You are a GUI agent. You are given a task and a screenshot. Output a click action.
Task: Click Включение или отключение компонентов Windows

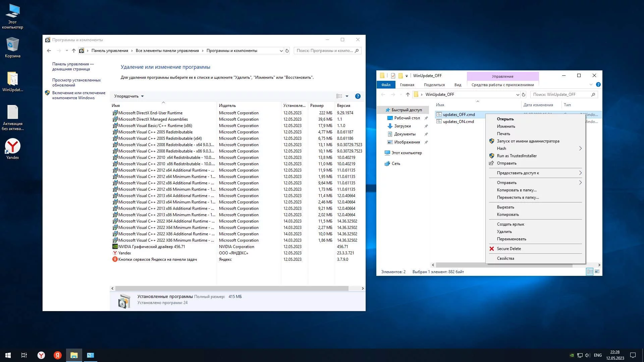tap(78, 96)
